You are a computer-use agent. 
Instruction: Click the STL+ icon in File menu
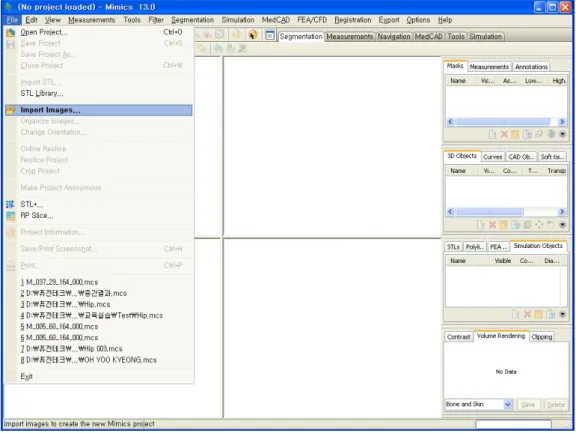pos(11,205)
